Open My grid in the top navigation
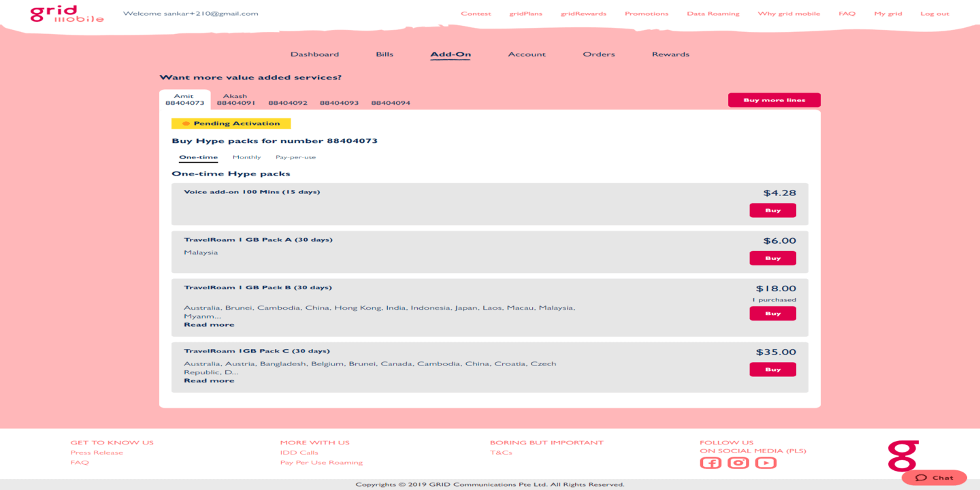 click(888, 14)
